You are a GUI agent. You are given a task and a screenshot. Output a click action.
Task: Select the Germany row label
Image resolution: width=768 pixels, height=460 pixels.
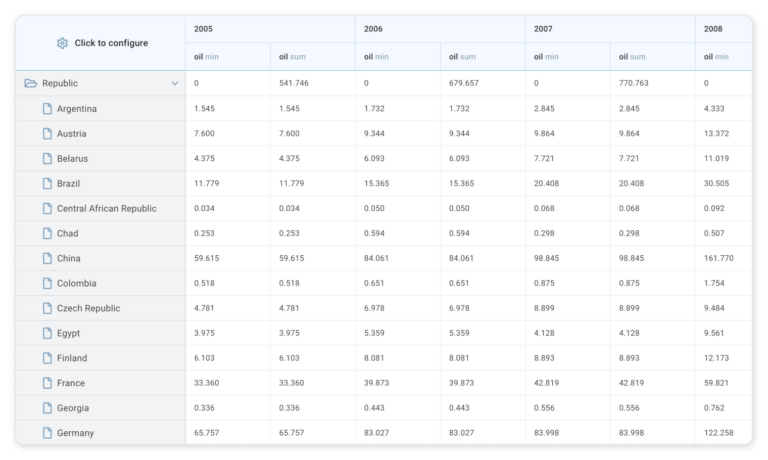[75, 434]
